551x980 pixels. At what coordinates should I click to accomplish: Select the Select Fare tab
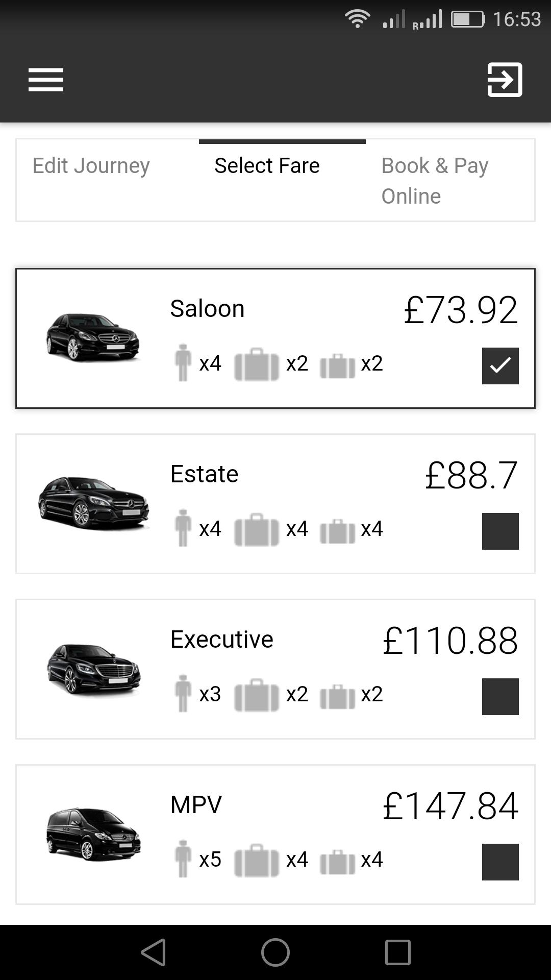[267, 165]
